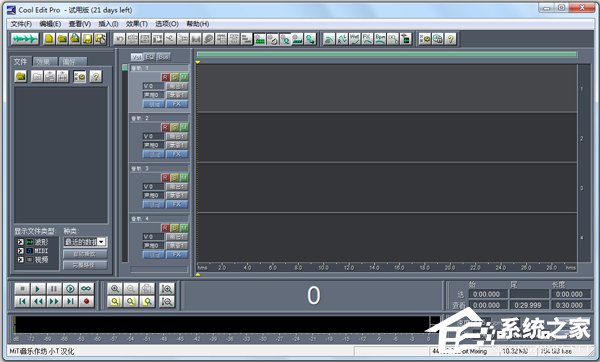600x362 pixels.
Task: Click the green horizontal scroll bar above tracks
Action: [387, 54]
